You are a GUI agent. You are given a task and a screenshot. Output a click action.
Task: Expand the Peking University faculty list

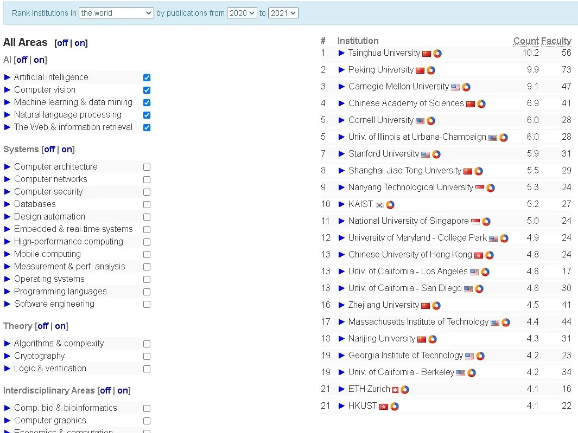[341, 70]
